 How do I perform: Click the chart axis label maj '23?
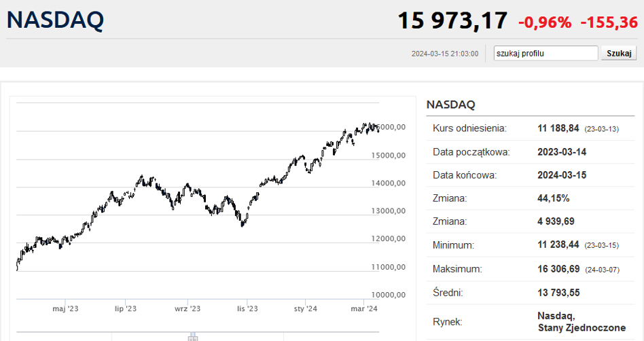(65, 308)
